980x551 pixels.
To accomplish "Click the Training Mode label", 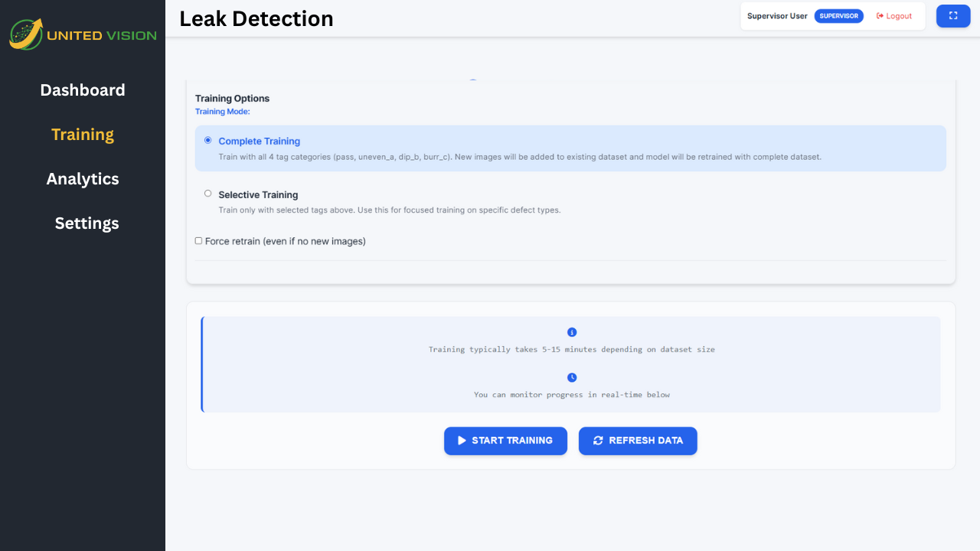I will tap(222, 112).
